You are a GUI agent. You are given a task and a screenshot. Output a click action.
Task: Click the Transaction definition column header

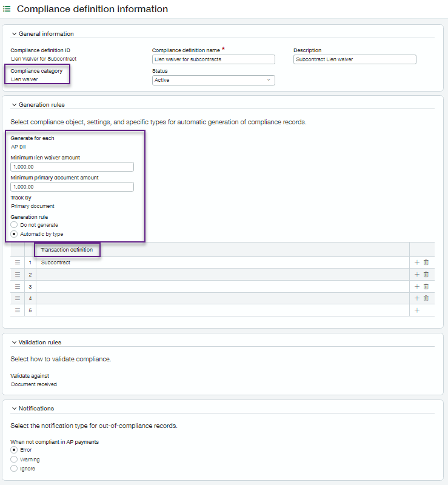[67, 250]
